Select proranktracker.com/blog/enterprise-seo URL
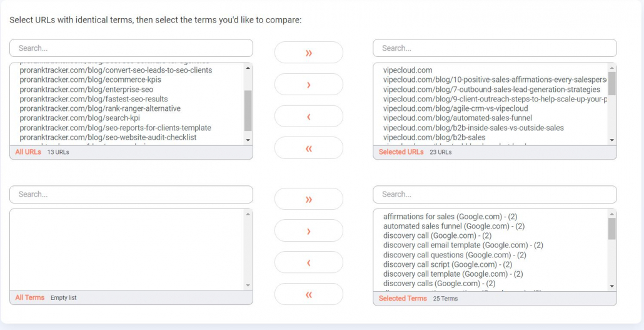The image size is (644, 330). (x=86, y=90)
